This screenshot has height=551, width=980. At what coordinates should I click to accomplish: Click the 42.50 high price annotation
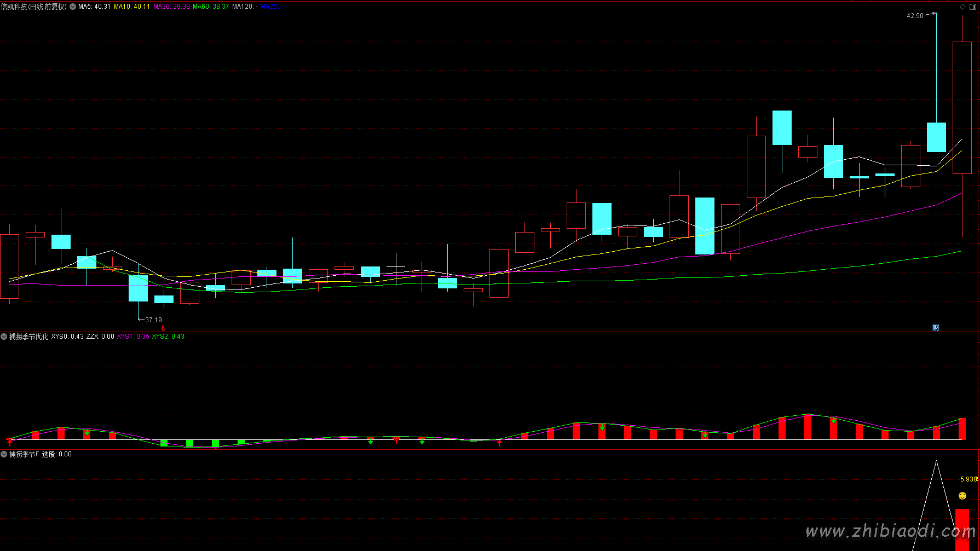coord(915,16)
